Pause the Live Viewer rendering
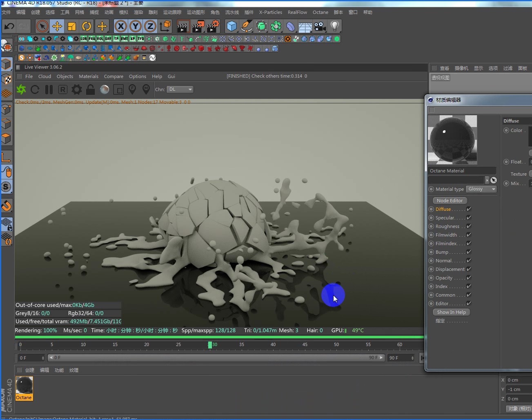This screenshot has width=532, height=420. tap(49, 89)
